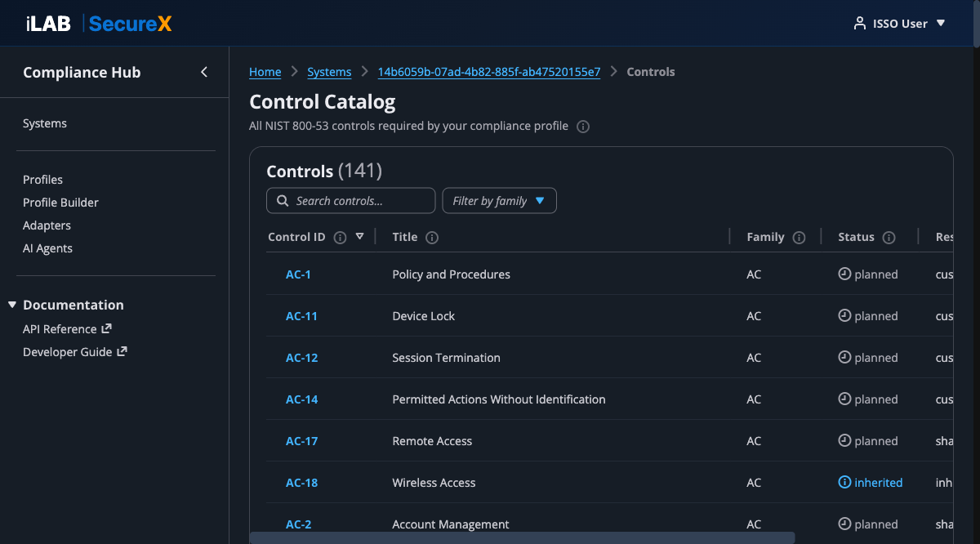Viewport: 980px width, 544px height.
Task: Open Profiles in the sidebar
Action: pyautogui.click(x=42, y=180)
